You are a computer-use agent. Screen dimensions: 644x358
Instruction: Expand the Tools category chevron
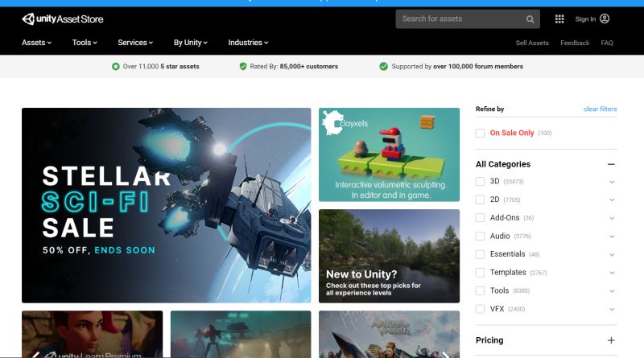coord(612,291)
